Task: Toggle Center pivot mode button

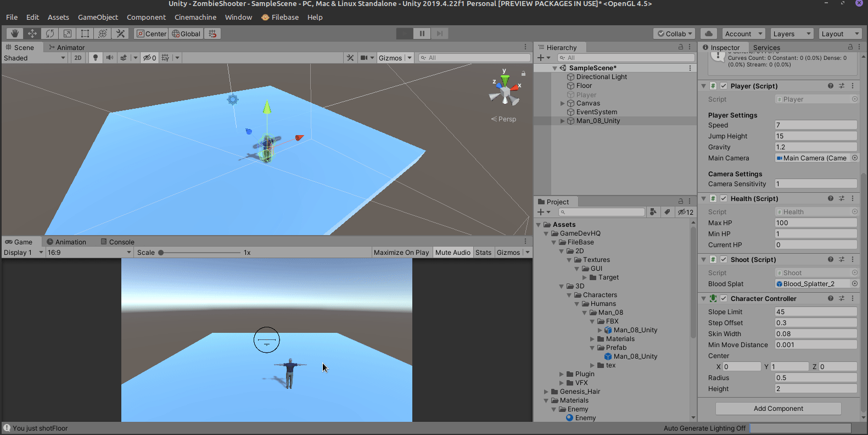Action: pos(152,34)
